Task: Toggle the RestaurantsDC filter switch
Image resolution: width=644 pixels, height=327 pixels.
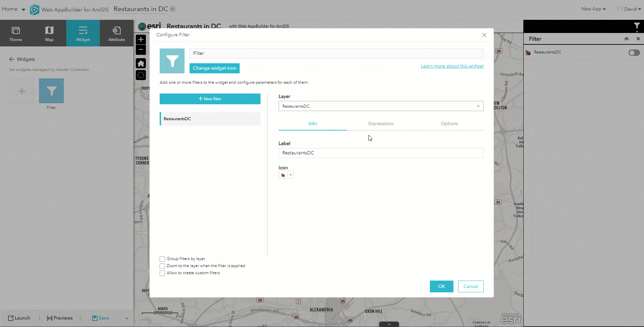Action: (x=634, y=53)
